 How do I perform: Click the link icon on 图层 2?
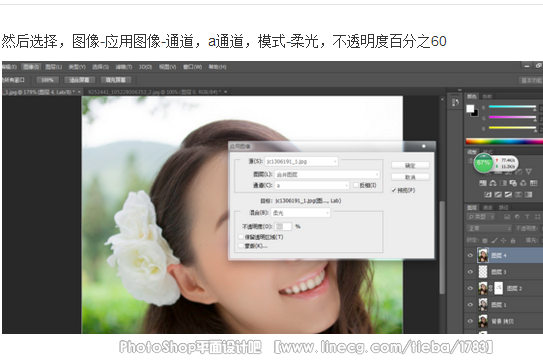[x=491, y=288]
